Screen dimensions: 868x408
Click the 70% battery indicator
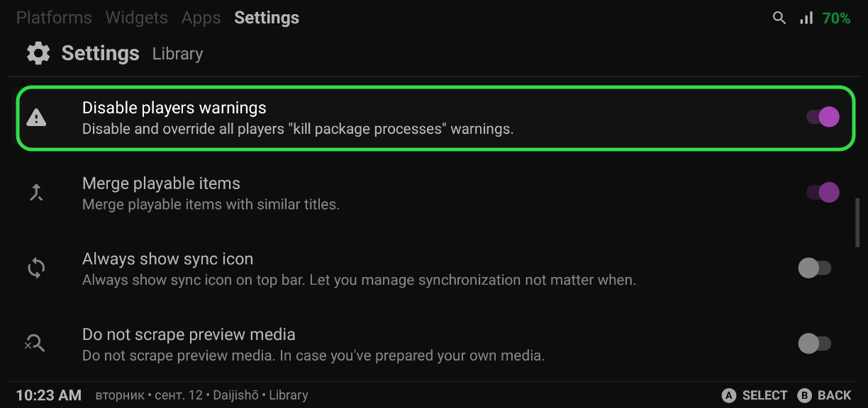pyautogui.click(x=836, y=18)
